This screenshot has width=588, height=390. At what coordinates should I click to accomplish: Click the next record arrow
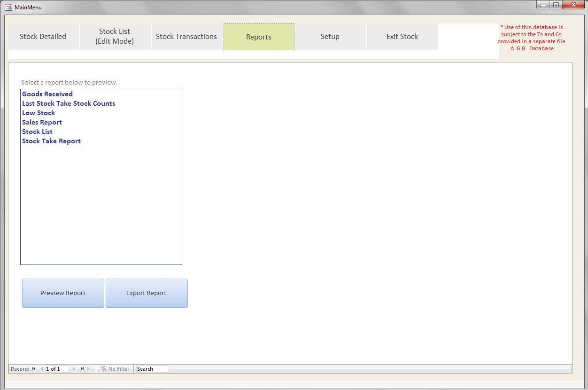(74, 368)
